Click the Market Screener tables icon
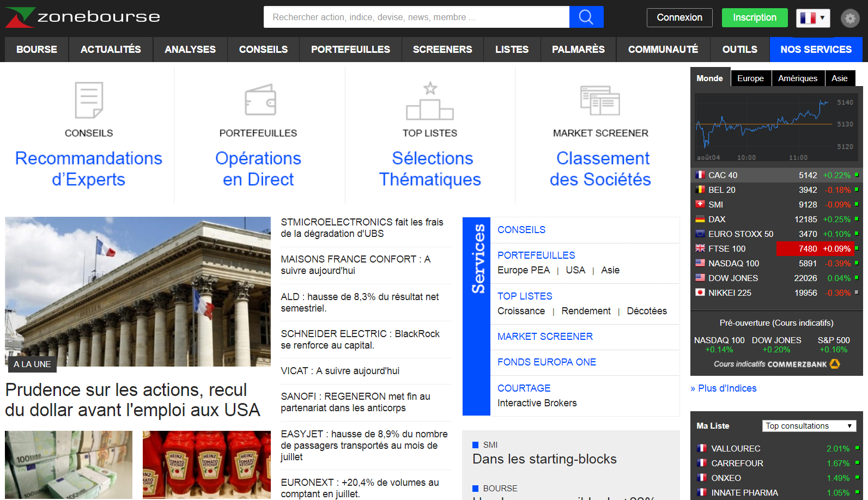 (x=600, y=101)
